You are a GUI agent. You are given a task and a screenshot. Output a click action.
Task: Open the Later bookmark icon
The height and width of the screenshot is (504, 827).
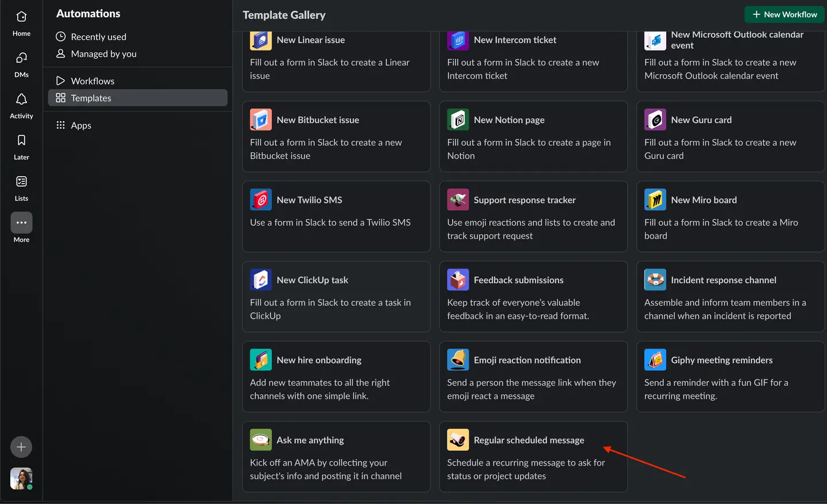(21, 141)
